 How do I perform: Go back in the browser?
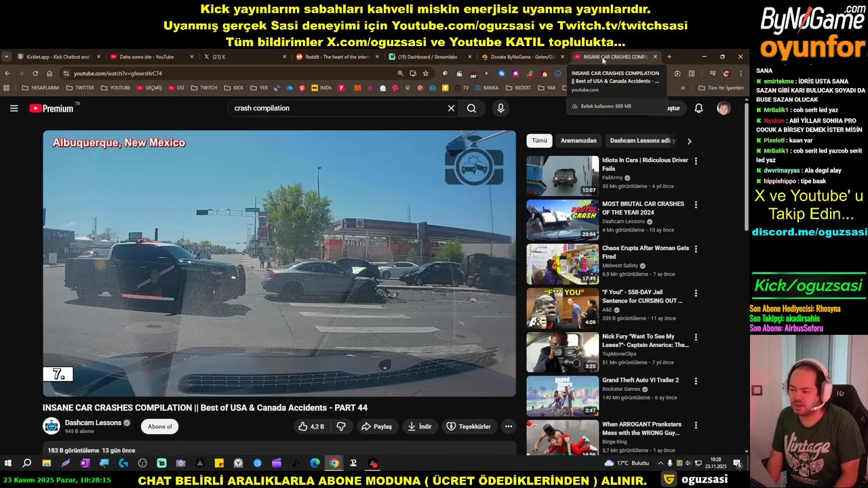[x=7, y=73]
